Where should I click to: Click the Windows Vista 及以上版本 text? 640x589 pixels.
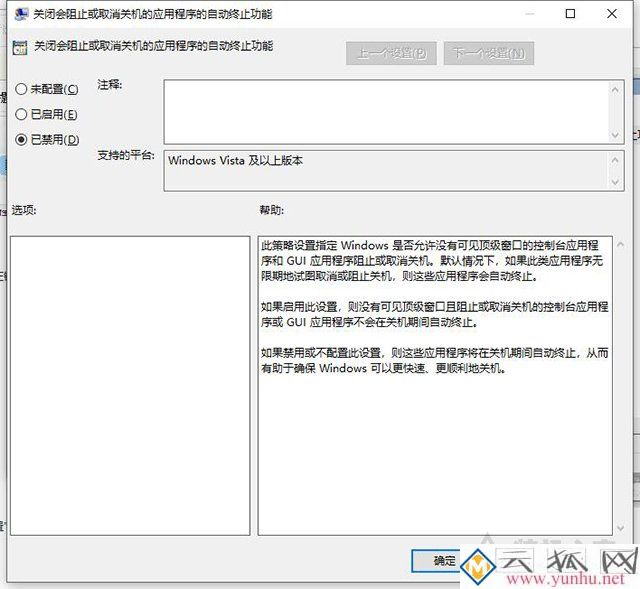point(236,160)
